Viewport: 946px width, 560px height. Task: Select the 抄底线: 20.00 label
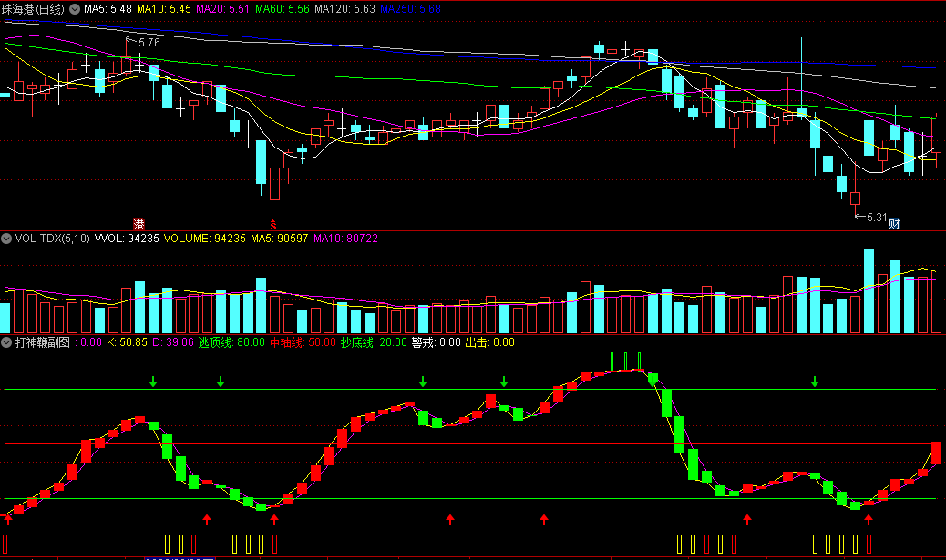point(374,342)
